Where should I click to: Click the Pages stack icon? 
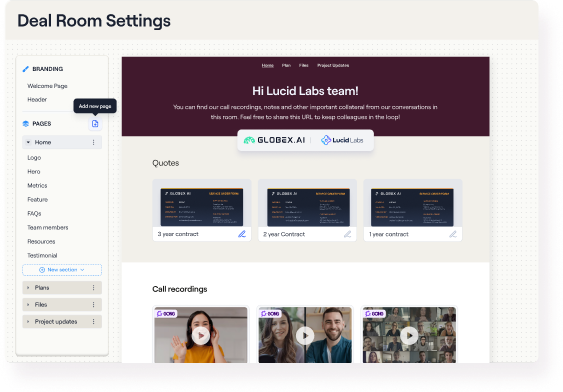[x=25, y=123]
